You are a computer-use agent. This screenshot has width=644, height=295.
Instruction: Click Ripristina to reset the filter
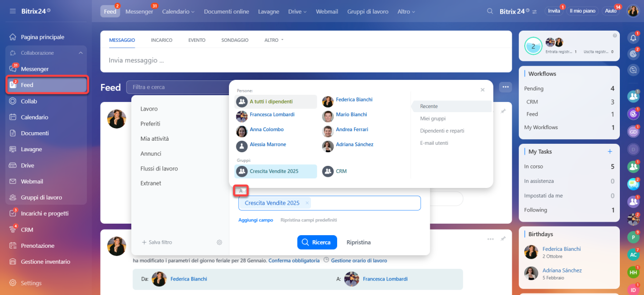(359, 242)
